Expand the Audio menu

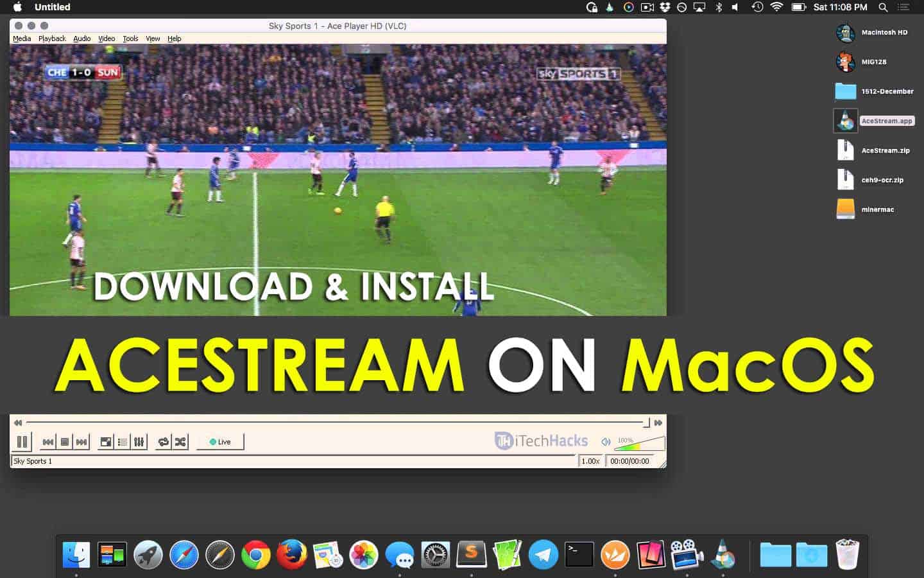[82, 39]
